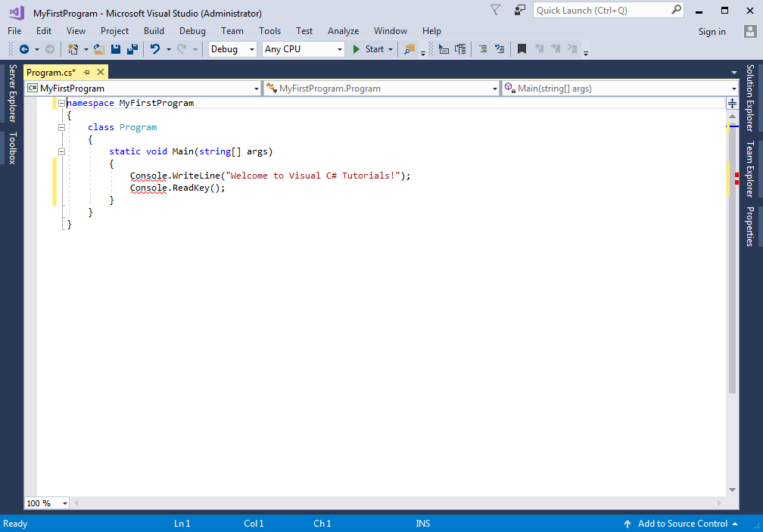Open the File menu
This screenshot has width=763, height=532.
point(14,31)
